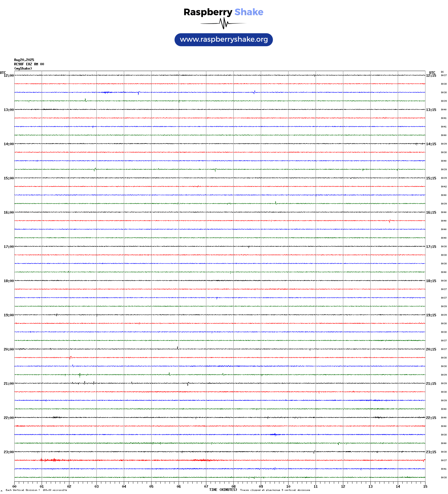The height and width of the screenshot is (494, 448).
Task: Click the 16:00 left time label
Action: (9, 212)
